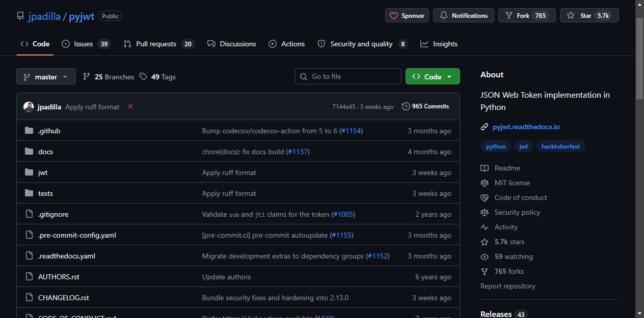
Task: Open the Insights tab
Action: click(439, 44)
